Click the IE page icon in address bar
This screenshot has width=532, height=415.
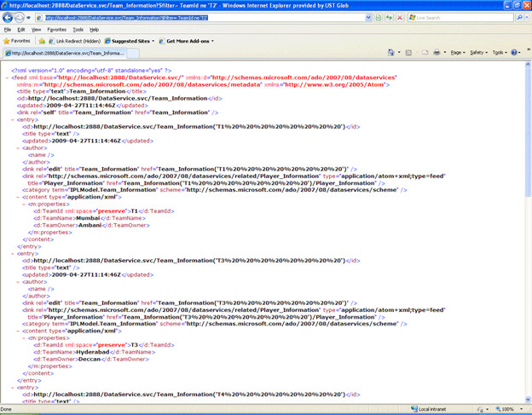pos(39,18)
